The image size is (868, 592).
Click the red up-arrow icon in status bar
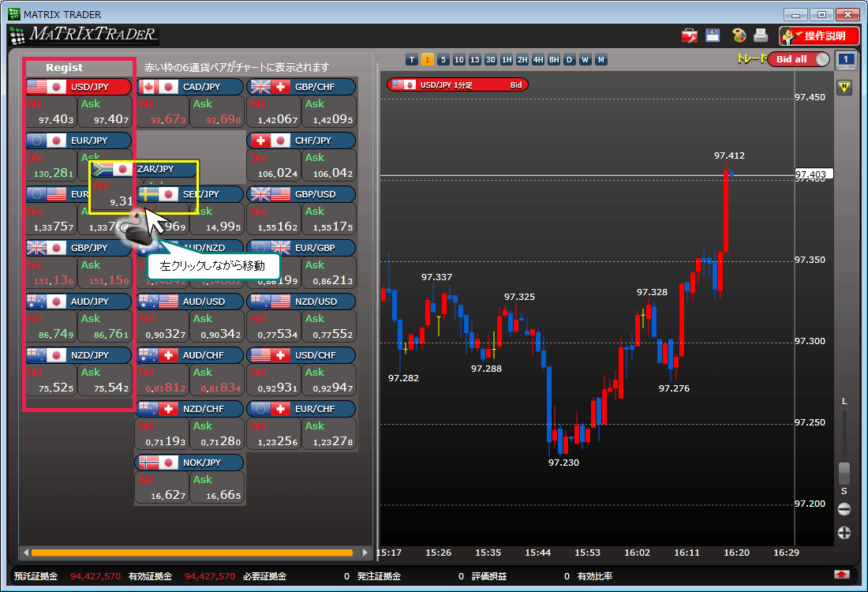point(841,575)
